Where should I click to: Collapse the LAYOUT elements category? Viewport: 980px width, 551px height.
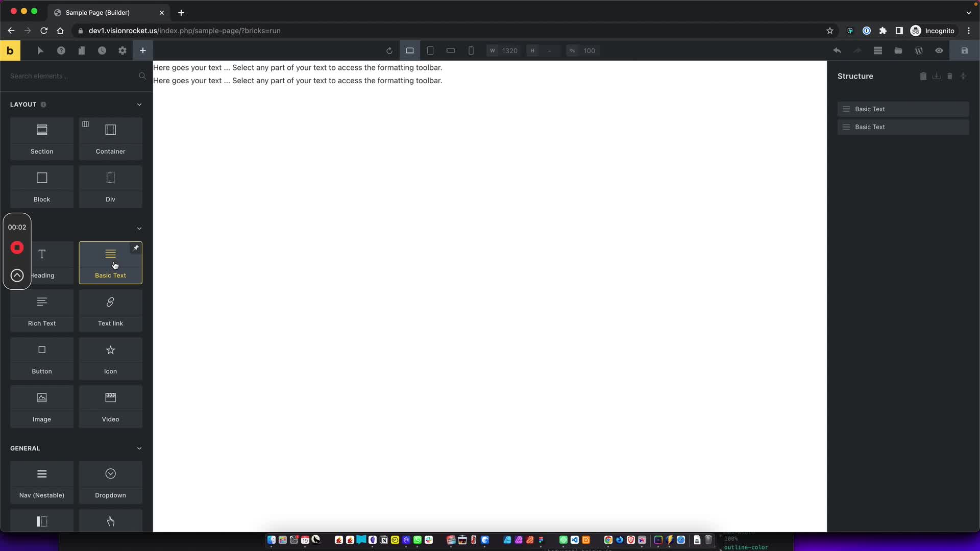tap(139, 105)
